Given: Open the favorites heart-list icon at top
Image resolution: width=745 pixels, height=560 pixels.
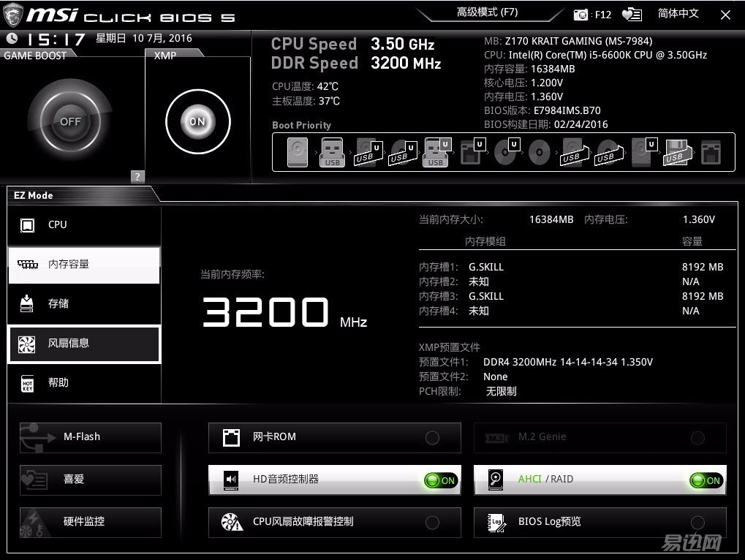Looking at the screenshot, I should click(x=632, y=15).
